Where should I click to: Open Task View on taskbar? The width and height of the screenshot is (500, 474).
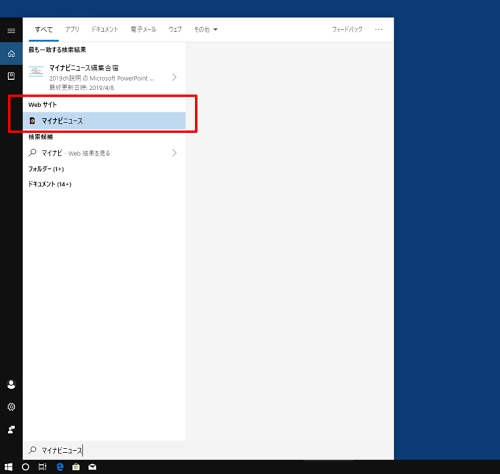point(42,467)
